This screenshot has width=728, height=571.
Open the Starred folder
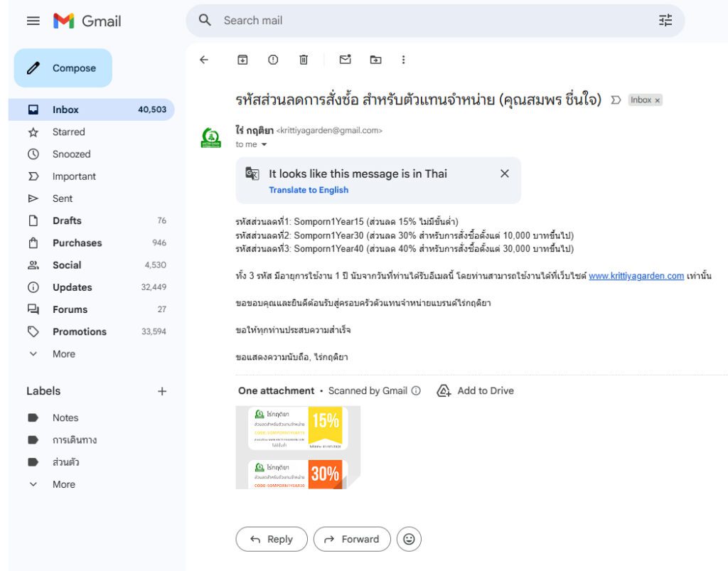68,132
